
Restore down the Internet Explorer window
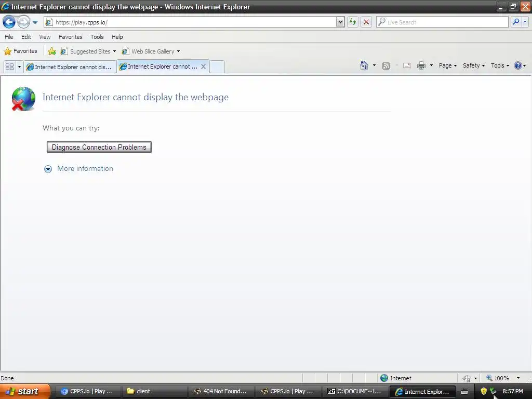point(513,7)
